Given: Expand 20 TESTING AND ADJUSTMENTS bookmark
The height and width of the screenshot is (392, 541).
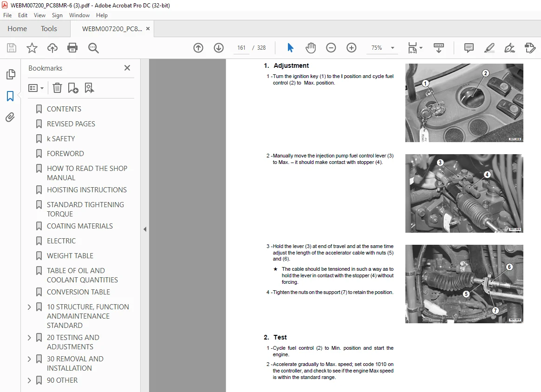Looking at the screenshot, I should coord(29,338).
